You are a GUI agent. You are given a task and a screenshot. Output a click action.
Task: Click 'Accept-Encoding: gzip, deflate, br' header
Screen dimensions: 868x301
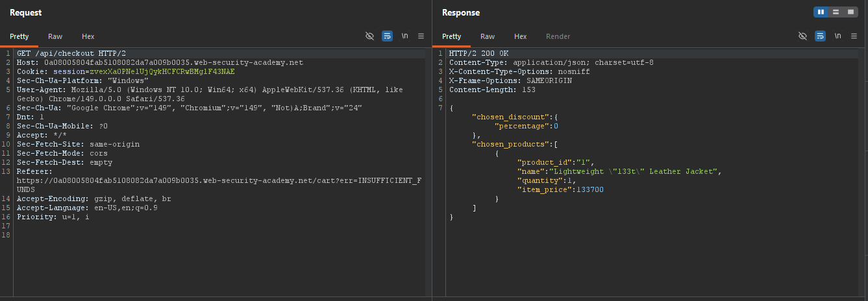click(94, 199)
